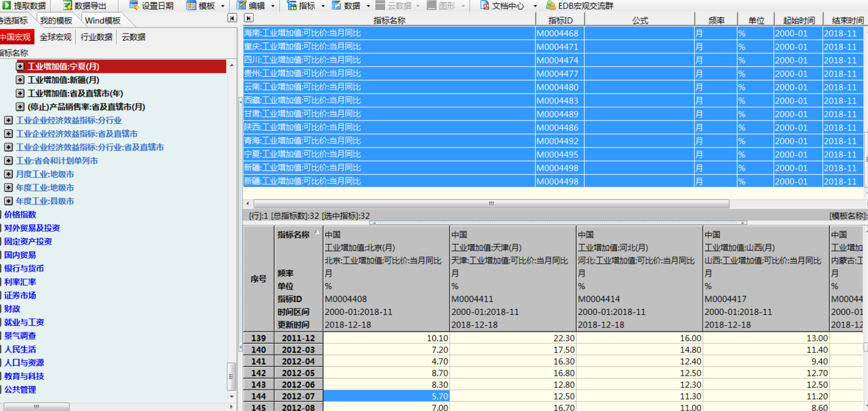Screen dimensions: 868x411
Task: Open EDB宏观交流群 people icon
Action: 550,5
